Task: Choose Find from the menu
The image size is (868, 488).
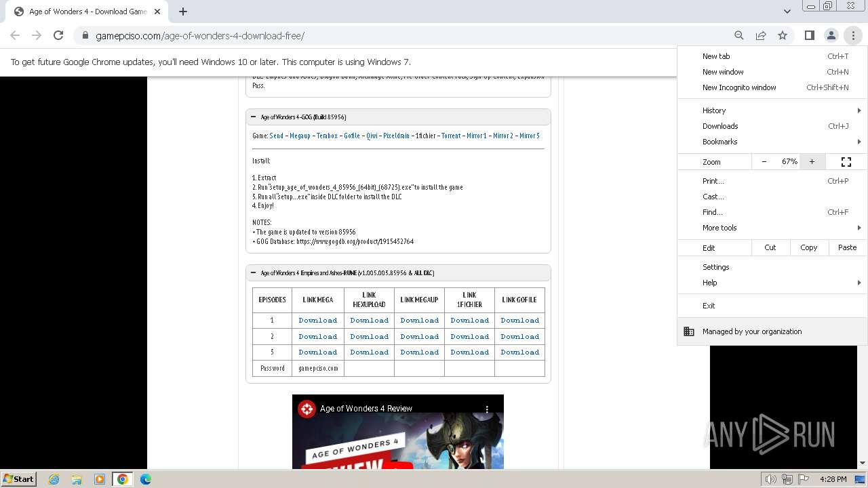Action: point(772,212)
